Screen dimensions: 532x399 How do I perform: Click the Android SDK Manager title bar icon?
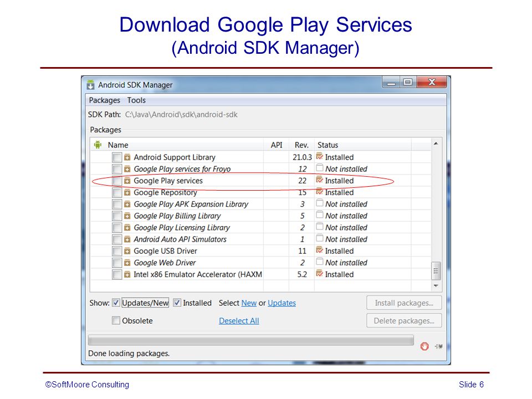pos(90,85)
